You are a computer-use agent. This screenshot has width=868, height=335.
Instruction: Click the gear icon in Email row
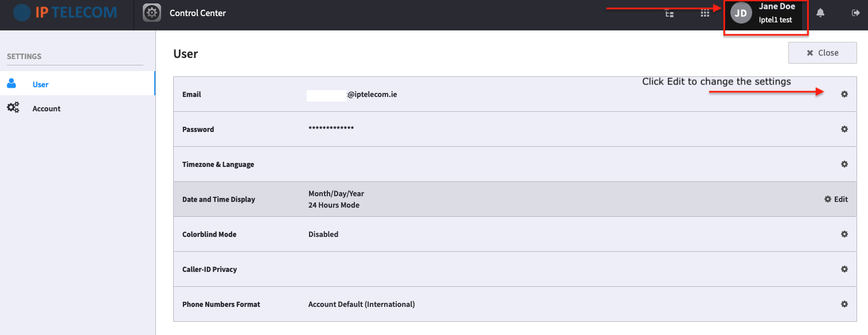(844, 94)
